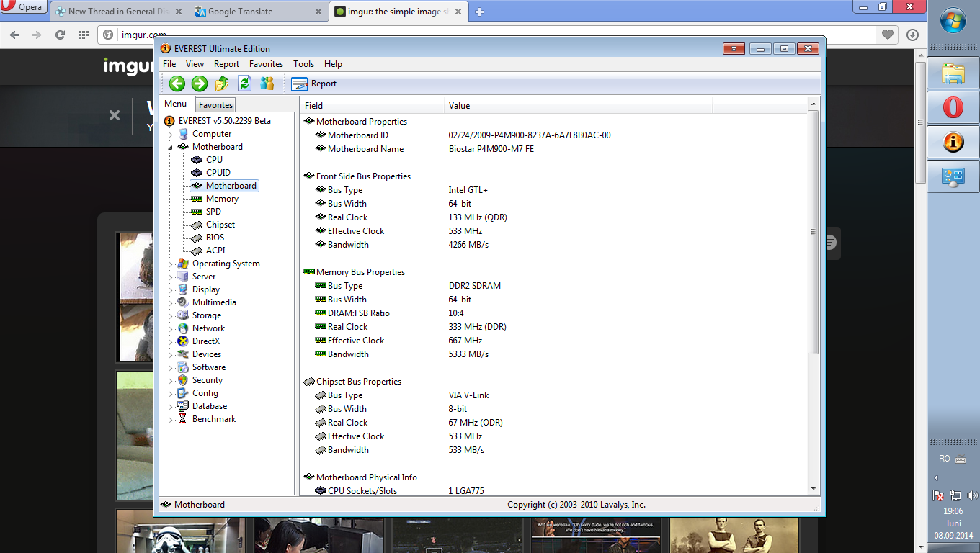Expand the Operating System node
980x553 pixels.
(171, 264)
